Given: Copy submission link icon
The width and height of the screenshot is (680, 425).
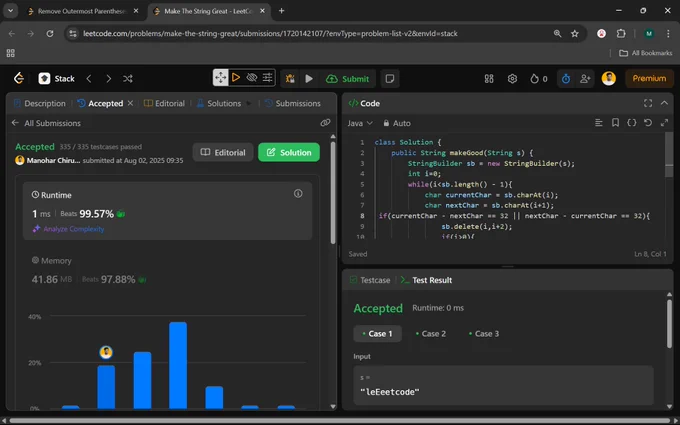Looking at the screenshot, I should point(325,123).
